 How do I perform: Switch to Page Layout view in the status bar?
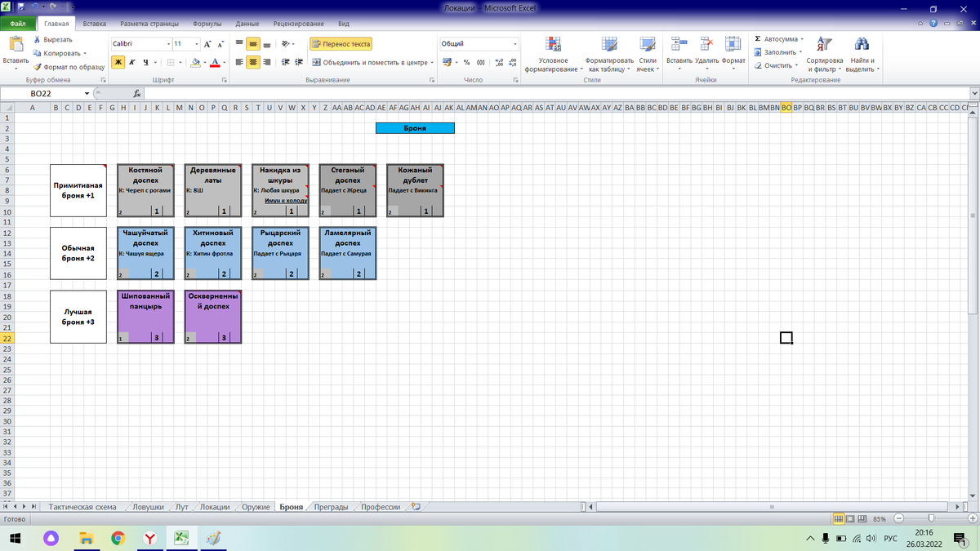(x=850, y=519)
